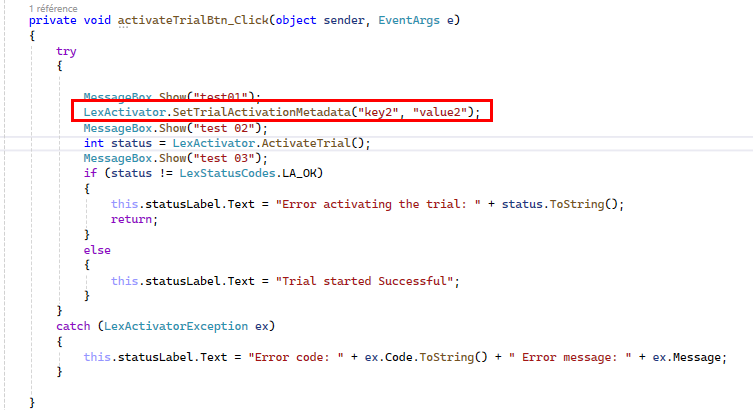Click the LexActivatorException type name
Viewport: 753px width, 410px height.
(176, 326)
